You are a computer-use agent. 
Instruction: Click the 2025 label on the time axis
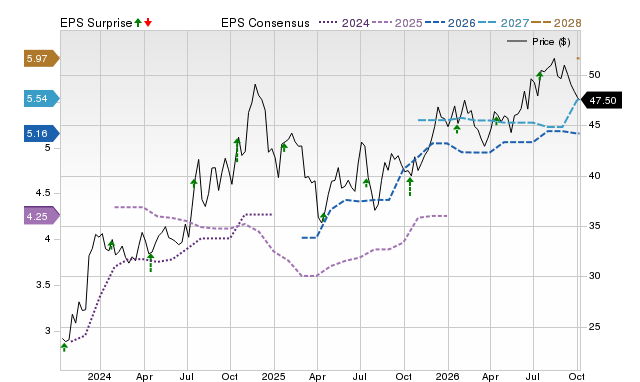[273, 376]
